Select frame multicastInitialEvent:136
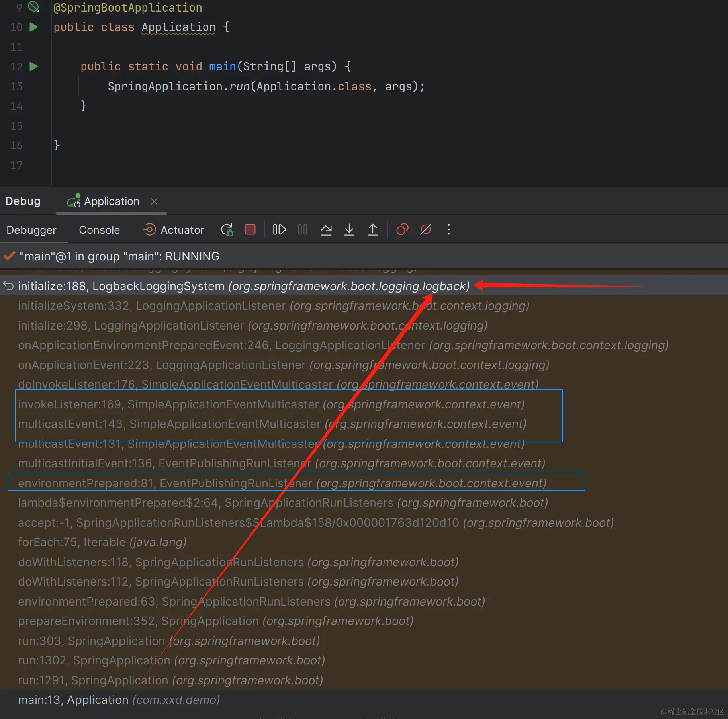The image size is (728, 719). coord(364,463)
